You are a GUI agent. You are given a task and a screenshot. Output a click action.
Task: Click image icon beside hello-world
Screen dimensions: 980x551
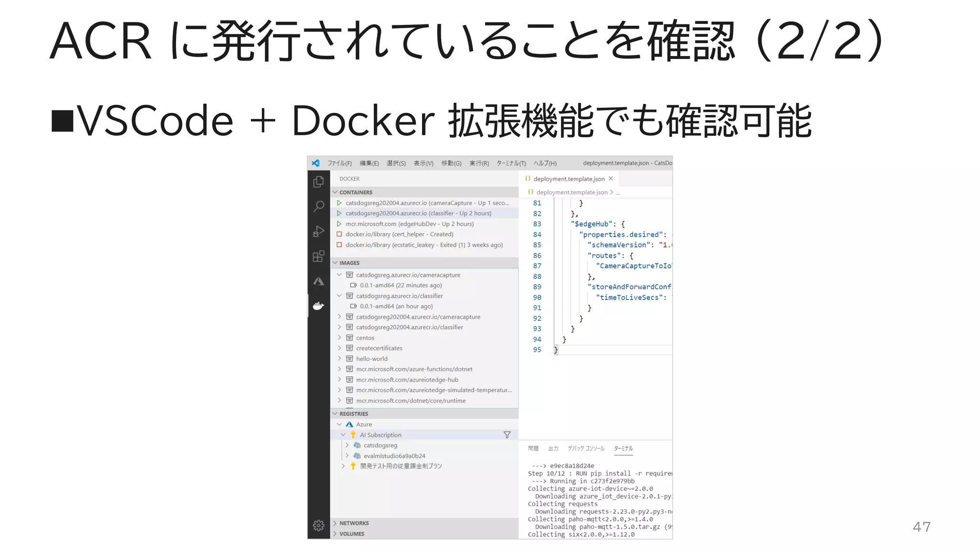pos(350,359)
